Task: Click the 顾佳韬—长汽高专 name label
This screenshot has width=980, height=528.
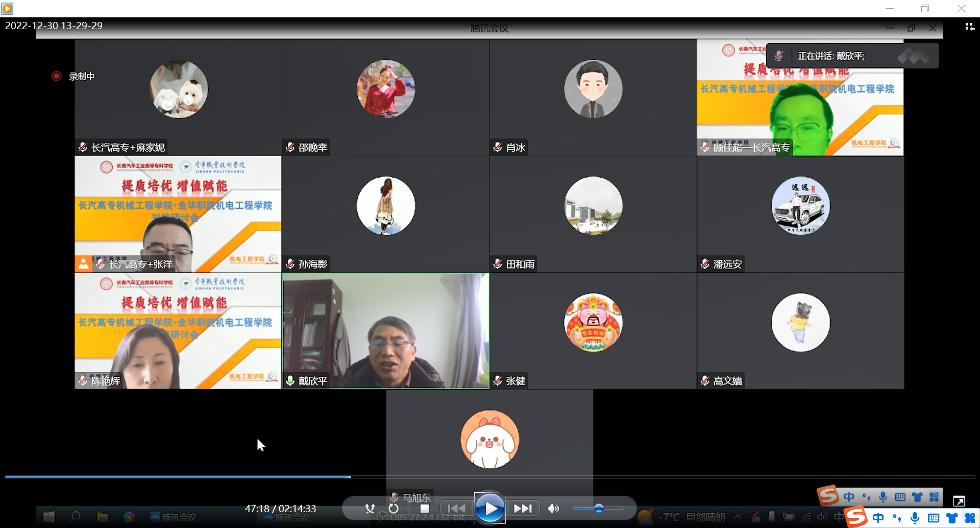Action: pos(751,148)
